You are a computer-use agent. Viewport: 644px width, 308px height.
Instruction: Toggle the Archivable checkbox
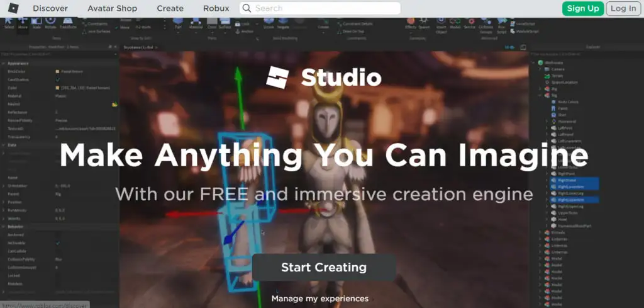pos(58,242)
